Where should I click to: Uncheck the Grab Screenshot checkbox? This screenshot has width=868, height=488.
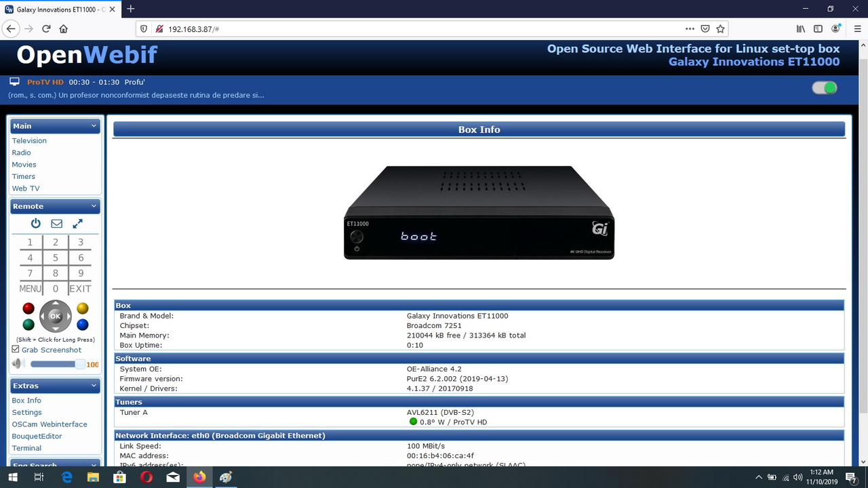point(16,350)
